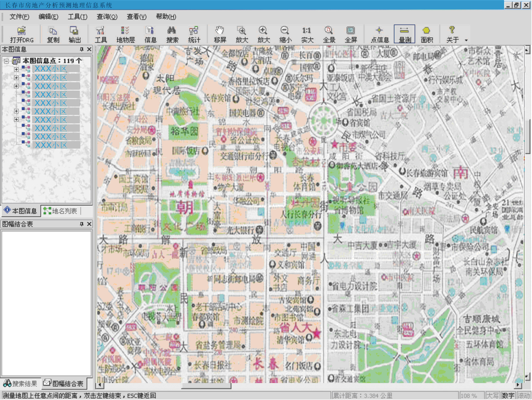The height and width of the screenshot is (400, 532).
Task: Click the map vertical scrollbar down arrow
Action: coord(527,377)
